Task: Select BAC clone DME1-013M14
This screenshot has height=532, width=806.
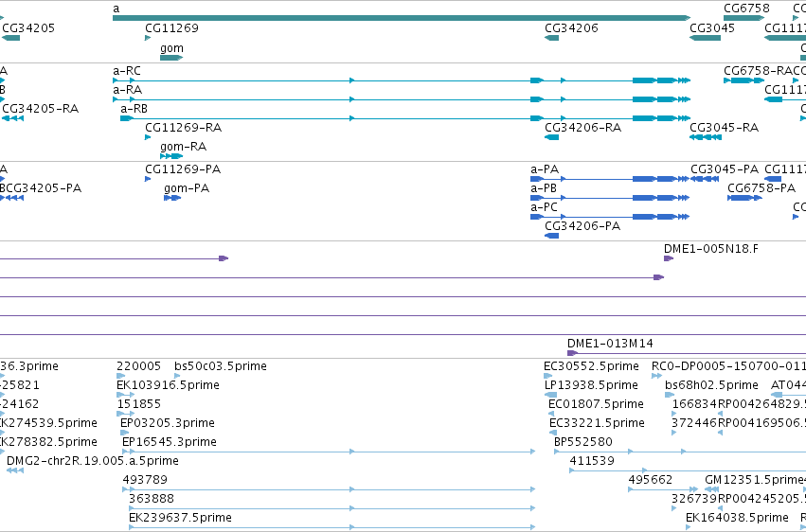Action: click(687, 353)
